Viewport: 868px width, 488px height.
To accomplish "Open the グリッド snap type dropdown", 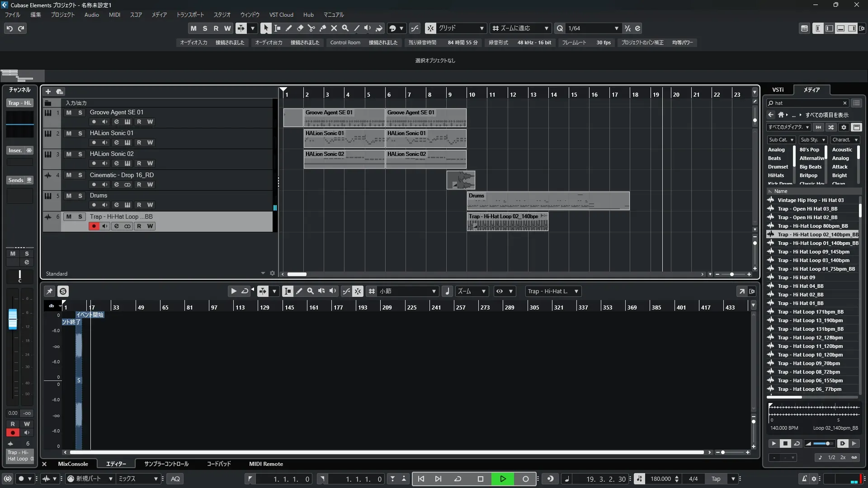I will pyautogui.click(x=482, y=28).
